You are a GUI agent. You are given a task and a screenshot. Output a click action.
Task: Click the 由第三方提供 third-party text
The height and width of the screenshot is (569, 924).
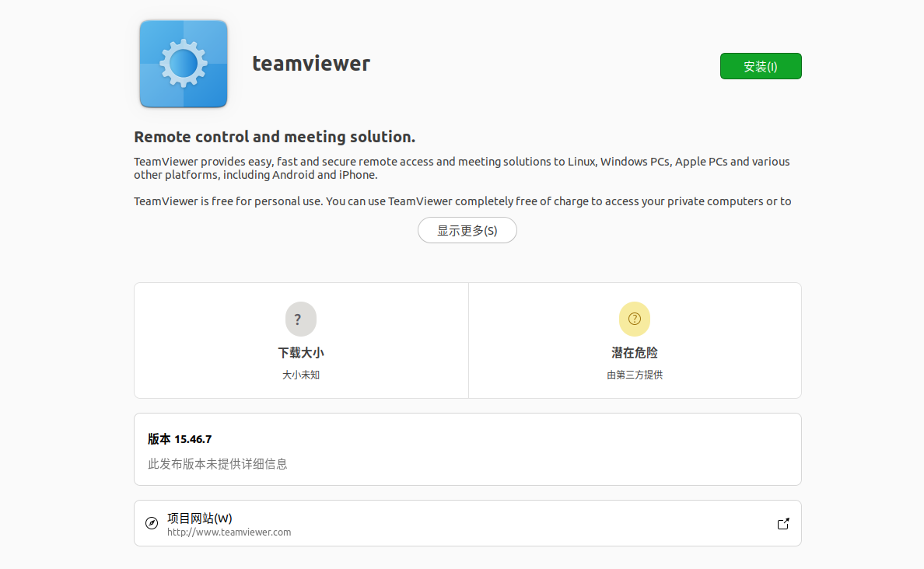635,375
